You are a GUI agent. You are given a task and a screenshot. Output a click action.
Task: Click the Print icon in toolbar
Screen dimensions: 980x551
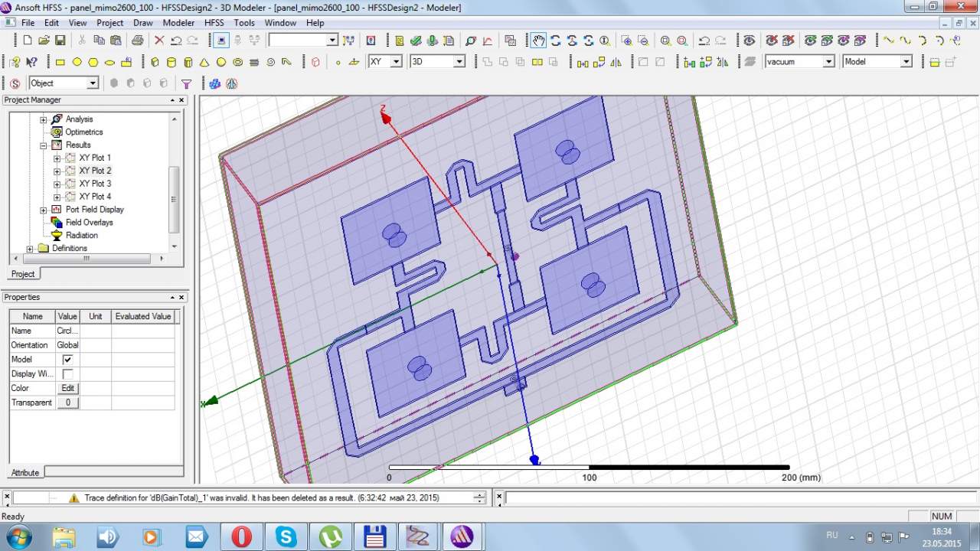pos(138,41)
